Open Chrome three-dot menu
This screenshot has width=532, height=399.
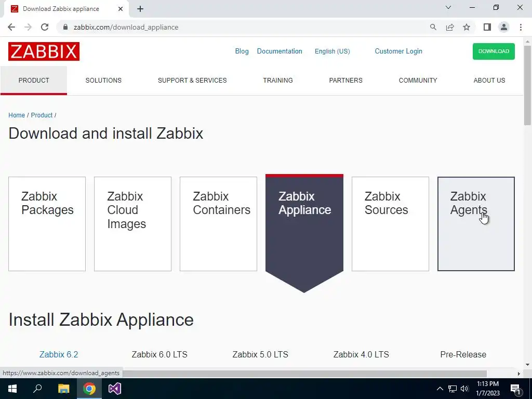click(521, 27)
